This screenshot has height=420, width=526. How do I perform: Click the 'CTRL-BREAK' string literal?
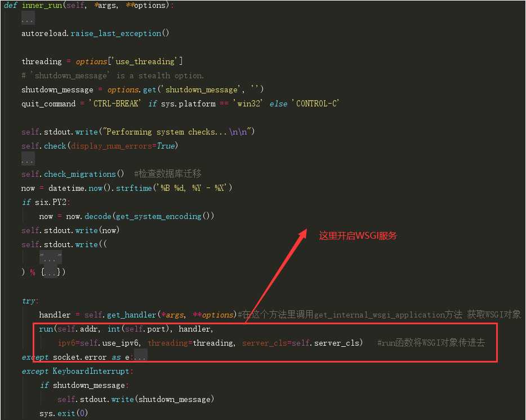(x=115, y=104)
